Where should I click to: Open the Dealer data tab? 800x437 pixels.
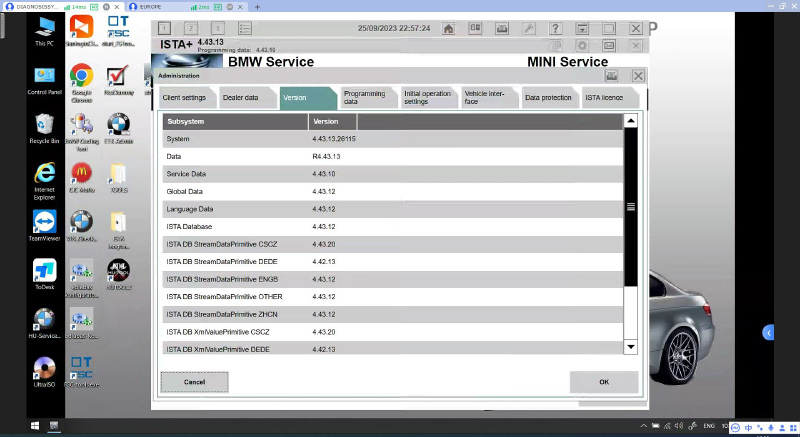pyautogui.click(x=245, y=98)
